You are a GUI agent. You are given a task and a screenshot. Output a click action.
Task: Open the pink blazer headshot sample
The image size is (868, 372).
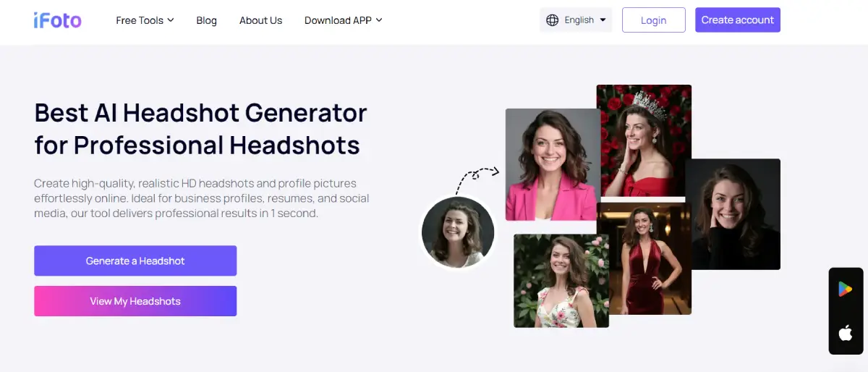pyautogui.click(x=551, y=165)
